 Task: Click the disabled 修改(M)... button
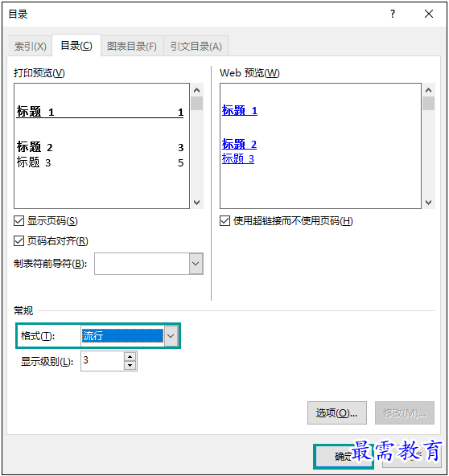click(405, 412)
